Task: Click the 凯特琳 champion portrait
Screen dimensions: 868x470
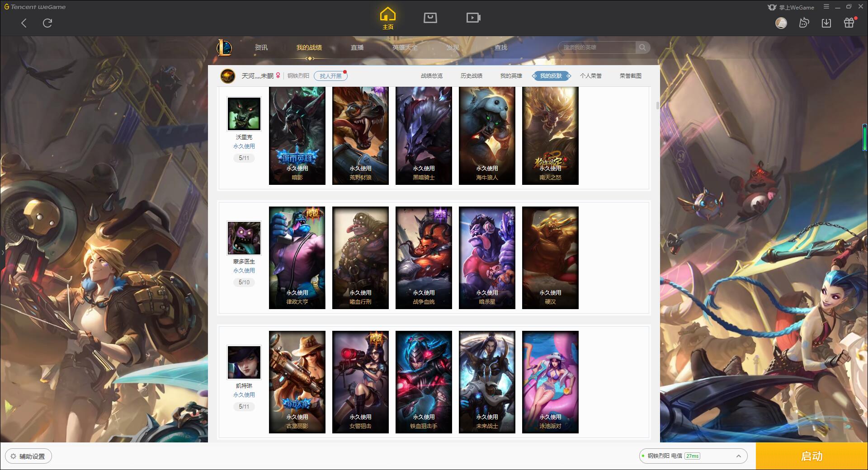Action: tap(244, 362)
